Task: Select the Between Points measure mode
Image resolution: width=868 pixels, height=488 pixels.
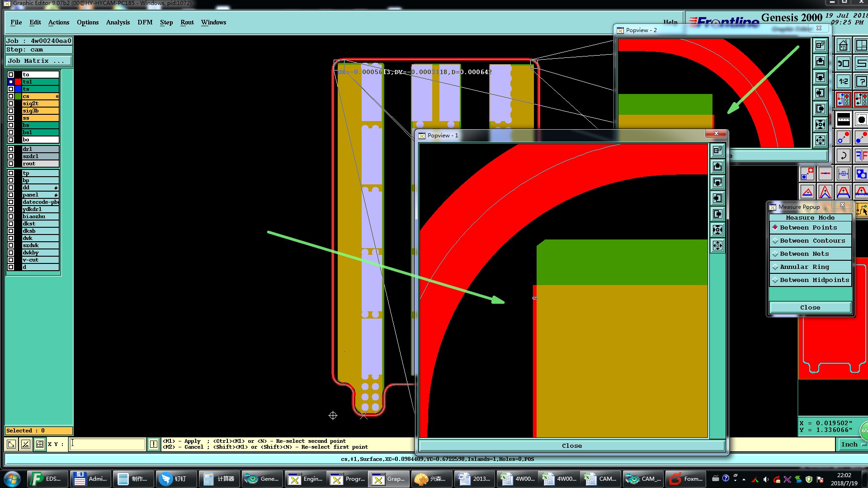Action: (810, 228)
